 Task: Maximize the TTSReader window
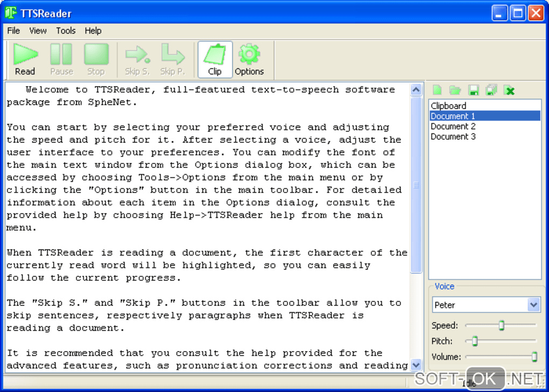pyautogui.click(x=518, y=13)
